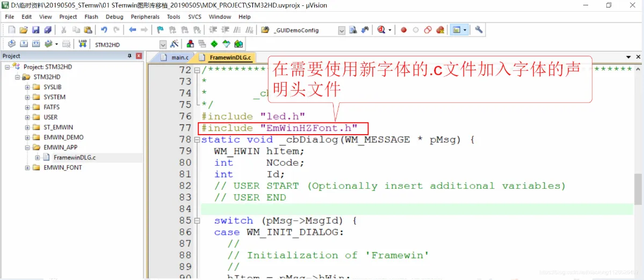Open the File menu
Viewport: 644px width, 280px height.
click(10, 17)
